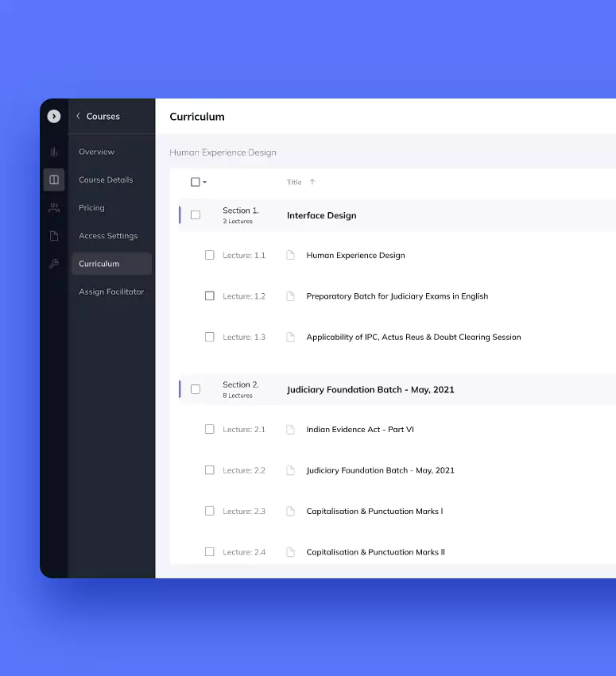Open Capitalisation & Punctuation Marks I lecture
The width and height of the screenshot is (616, 676).
375,512
